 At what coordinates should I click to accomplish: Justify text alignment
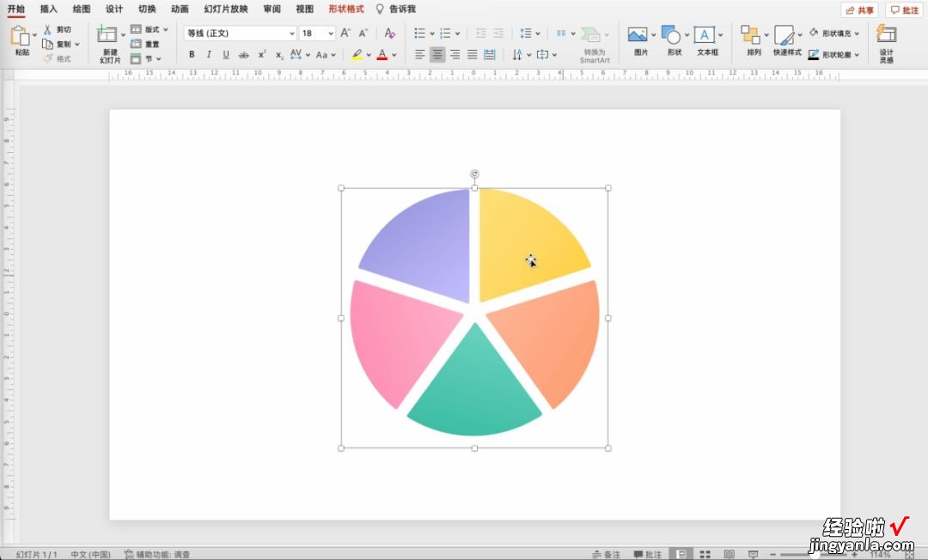click(473, 55)
